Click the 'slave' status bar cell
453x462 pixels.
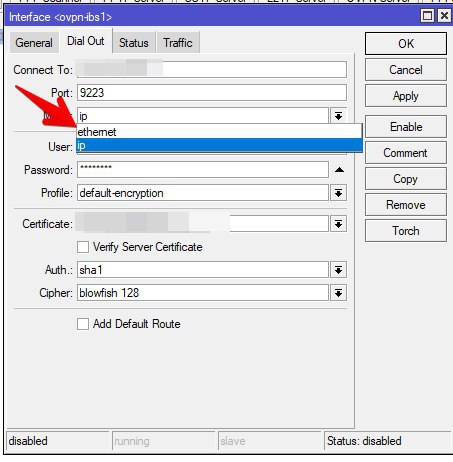[269, 441]
